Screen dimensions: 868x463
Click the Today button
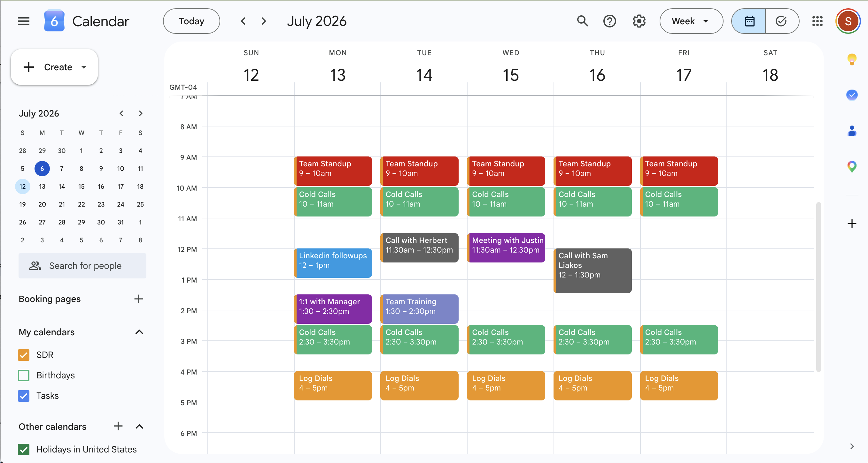[x=191, y=21]
